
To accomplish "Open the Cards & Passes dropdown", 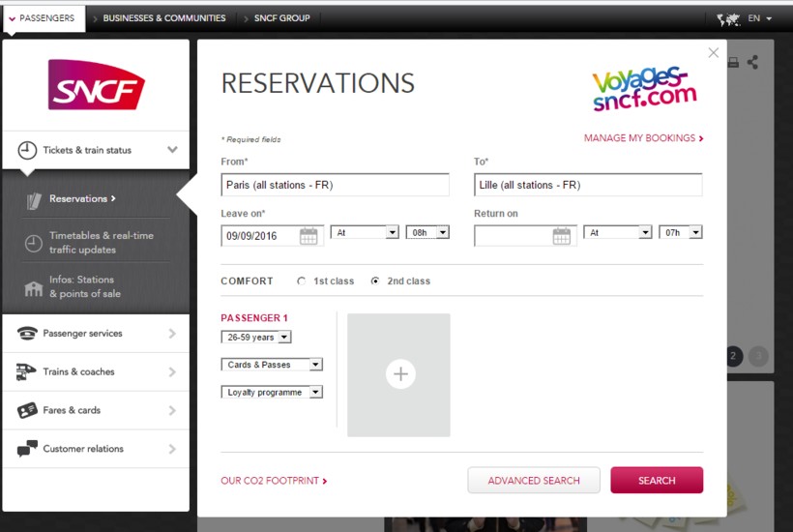I will coord(272,364).
